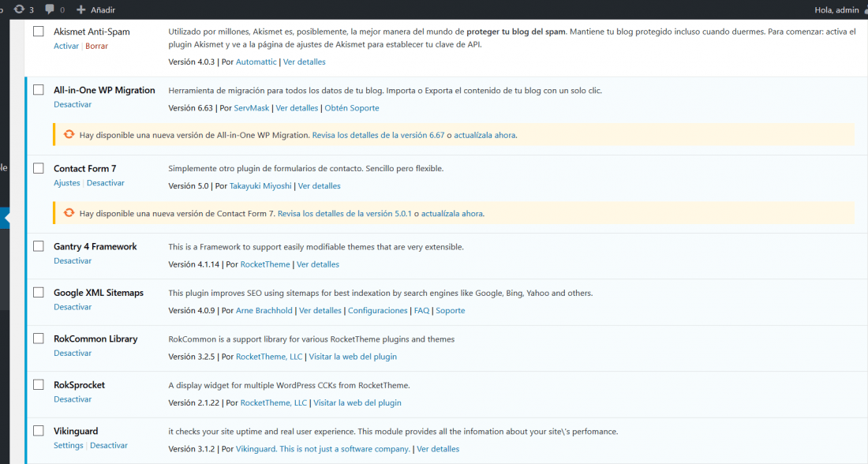The image size is (868, 464).
Task: View details for Gantry 4 Framework
Action: pyautogui.click(x=318, y=264)
